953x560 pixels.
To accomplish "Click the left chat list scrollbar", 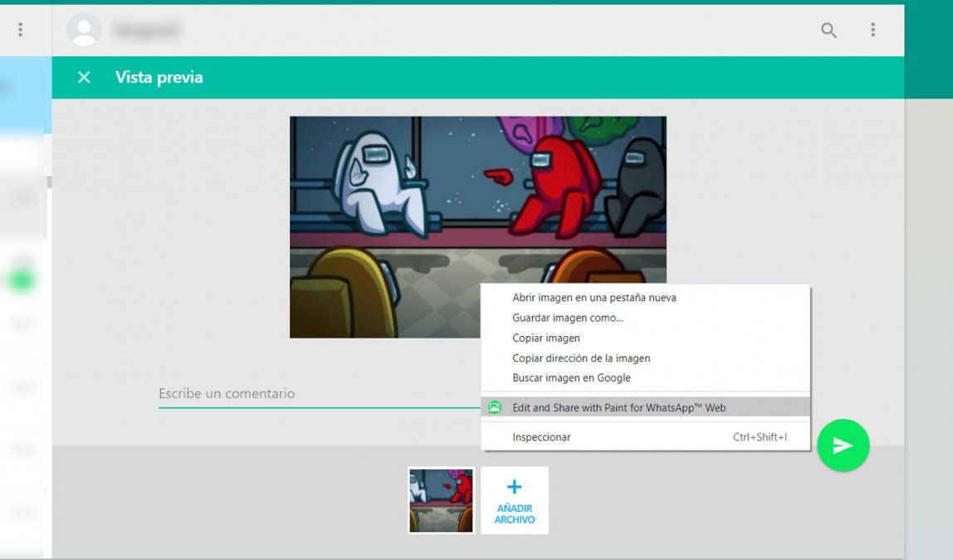I will click(48, 183).
